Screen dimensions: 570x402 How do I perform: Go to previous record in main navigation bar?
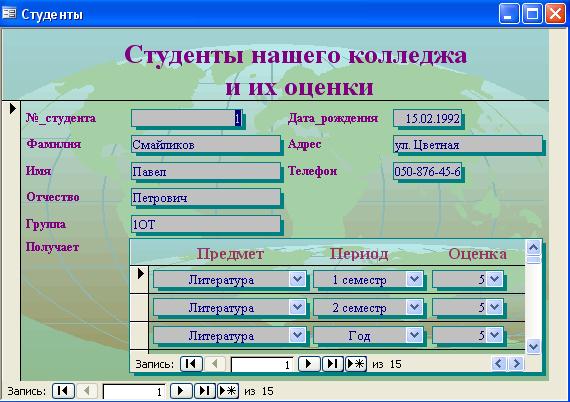pyautogui.click(x=87, y=391)
